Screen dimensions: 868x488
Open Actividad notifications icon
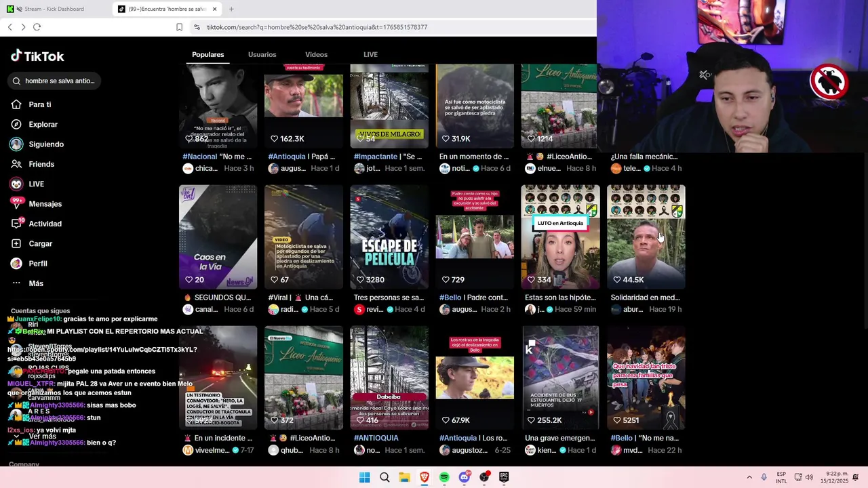(x=16, y=224)
